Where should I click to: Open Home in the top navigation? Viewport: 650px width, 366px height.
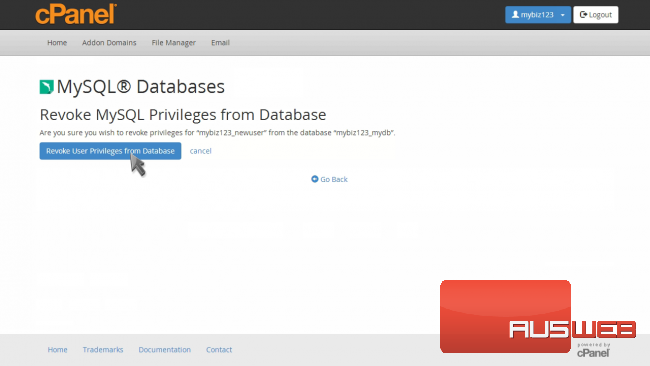click(x=57, y=43)
